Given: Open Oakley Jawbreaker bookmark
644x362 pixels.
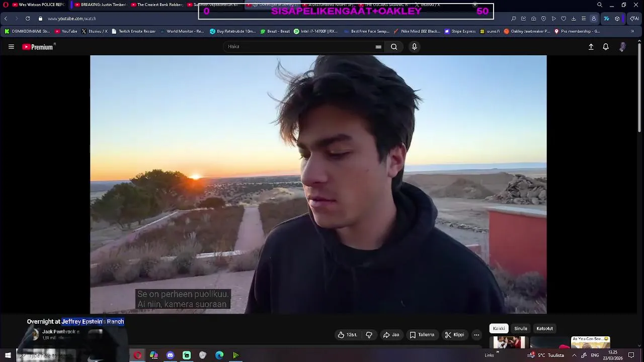Looking at the screenshot, I should (x=527, y=31).
